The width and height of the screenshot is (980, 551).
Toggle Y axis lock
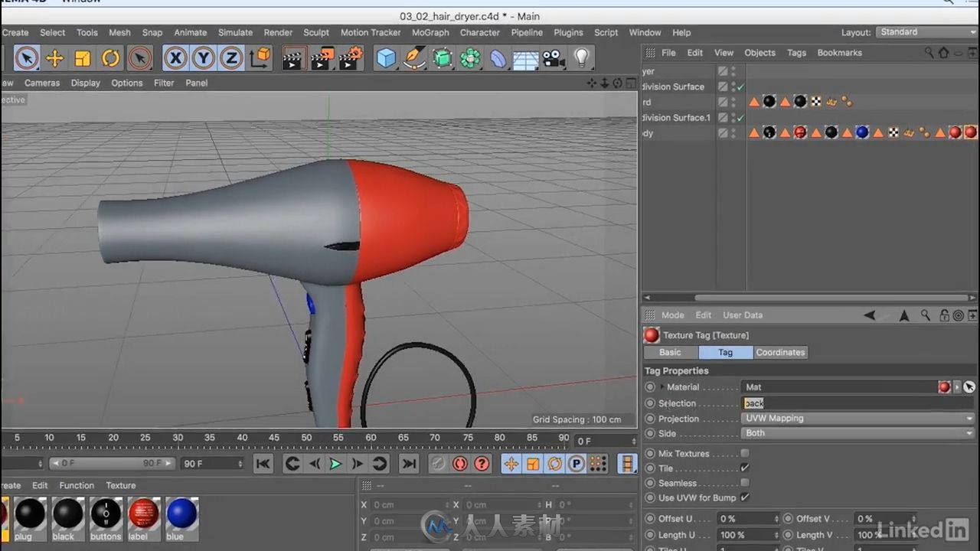click(203, 57)
